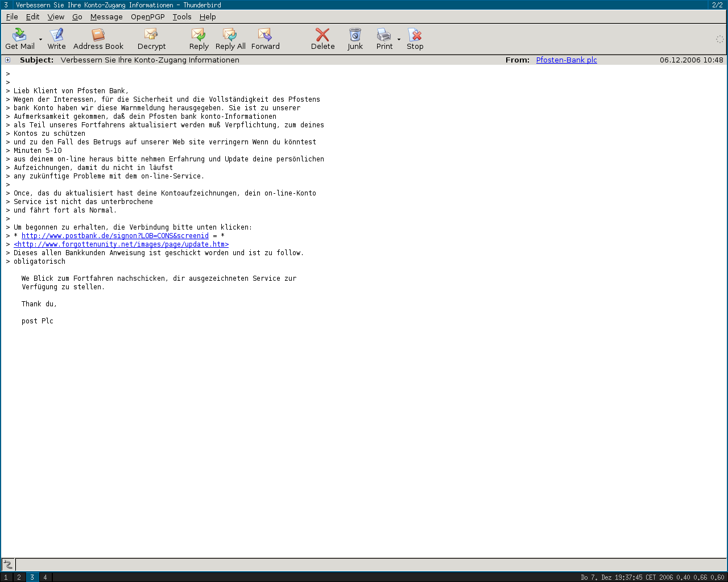Viewport: 728px width, 582px height.
Task: Click the 'obligatorisch' line
Action: [39, 261]
